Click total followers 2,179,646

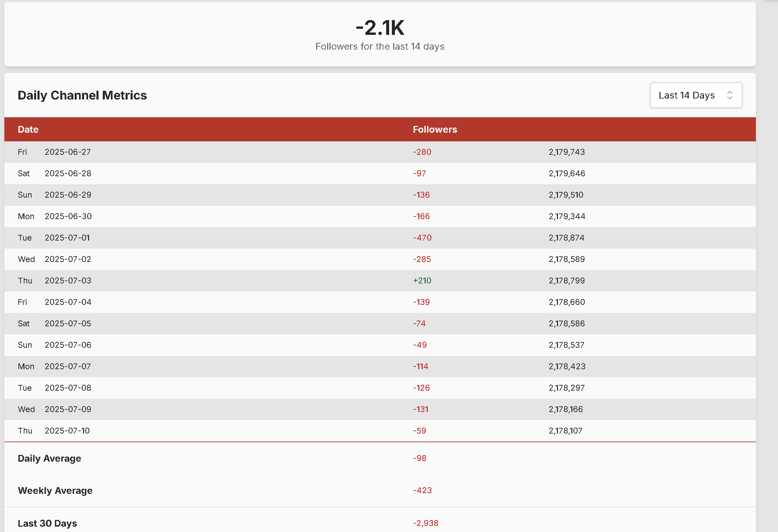(x=567, y=173)
